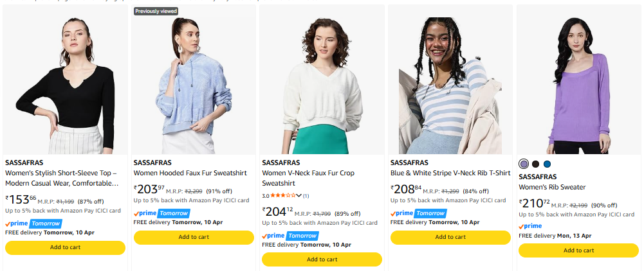Open the rating count (1) link
644x271 pixels.
point(306,195)
